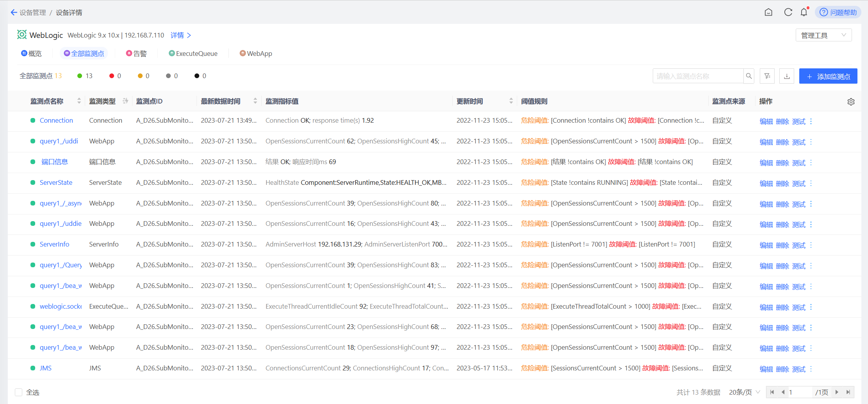Expand the 管理工具 dropdown
Image resolution: width=868 pixels, height=404 pixels.
pyautogui.click(x=823, y=35)
